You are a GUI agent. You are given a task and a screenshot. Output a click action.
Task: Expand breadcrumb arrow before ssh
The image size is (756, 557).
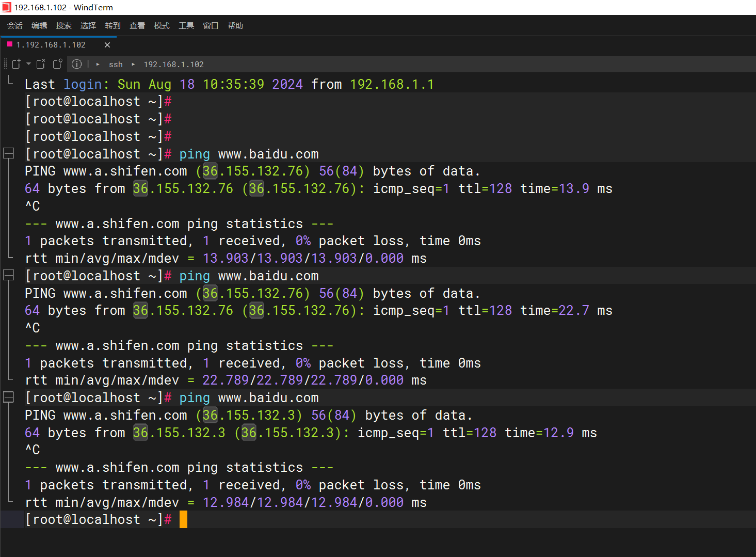coord(98,65)
